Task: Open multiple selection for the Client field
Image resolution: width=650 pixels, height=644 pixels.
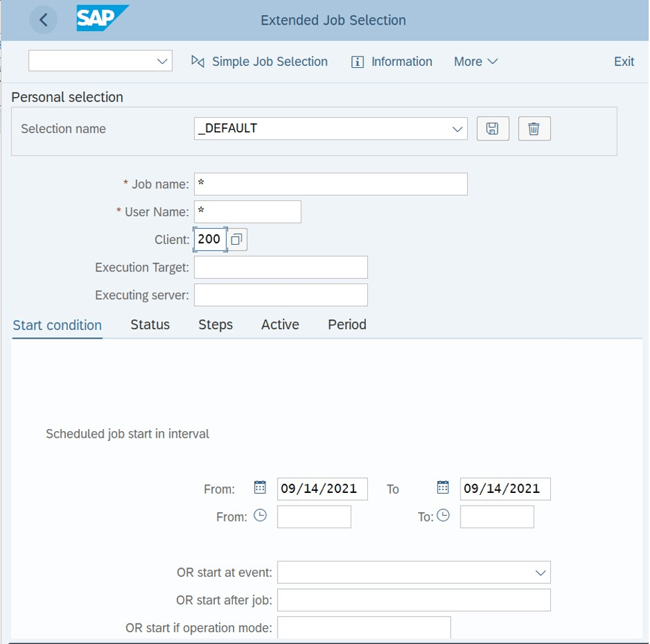Action: click(236, 239)
